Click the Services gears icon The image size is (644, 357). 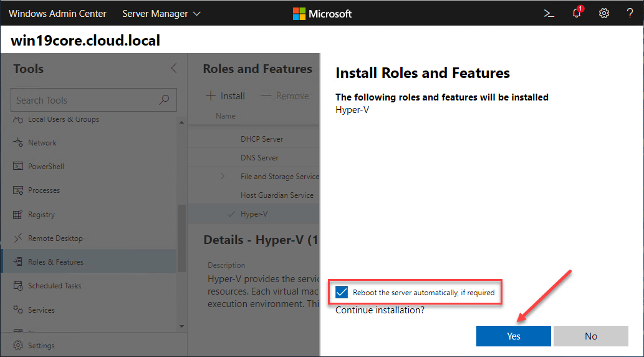point(17,310)
